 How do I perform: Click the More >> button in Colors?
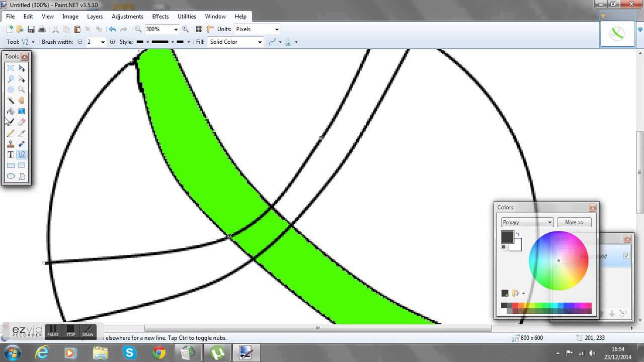coord(574,222)
